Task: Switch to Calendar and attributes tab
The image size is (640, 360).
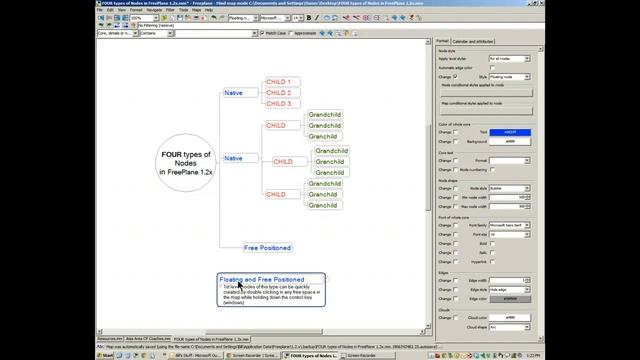Action: [473, 41]
